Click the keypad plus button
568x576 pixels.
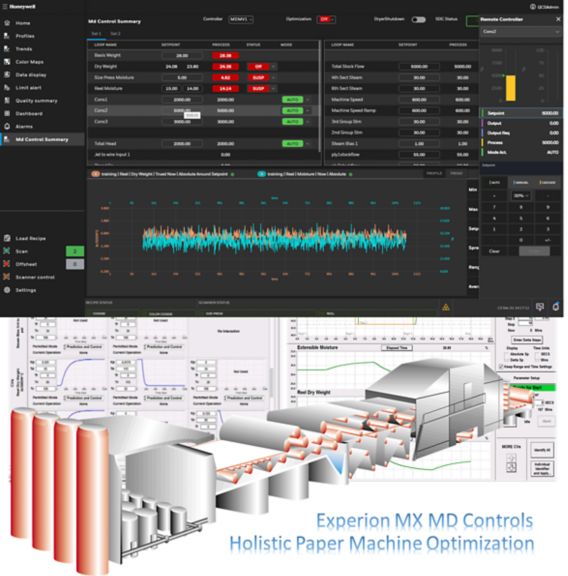click(x=494, y=196)
